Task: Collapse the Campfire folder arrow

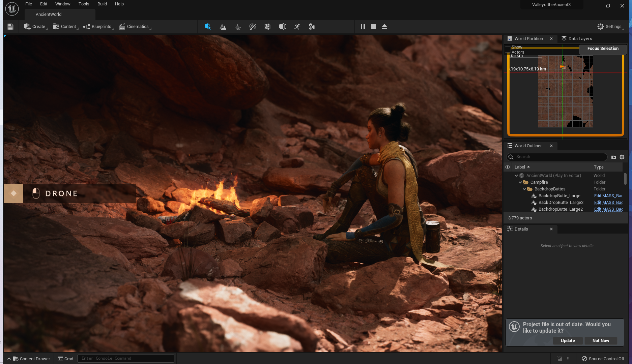Action: (x=520, y=182)
